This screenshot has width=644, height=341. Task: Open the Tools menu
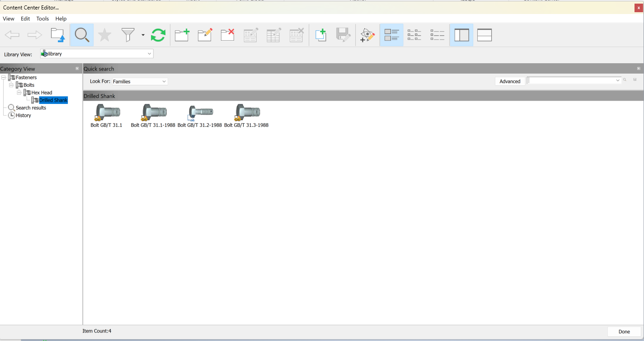pyautogui.click(x=42, y=19)
